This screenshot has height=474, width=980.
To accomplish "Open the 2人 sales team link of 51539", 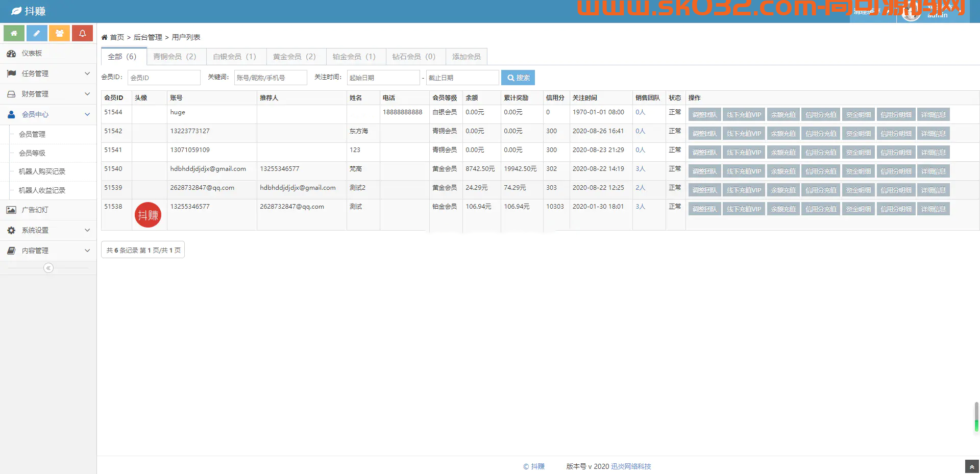I will (640, 188).
